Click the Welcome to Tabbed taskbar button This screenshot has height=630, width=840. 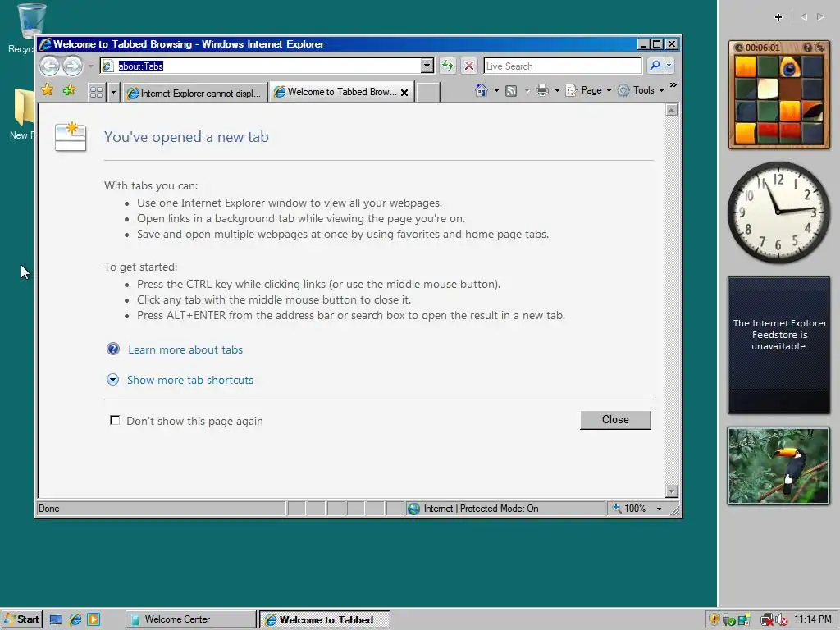(x=325, y=619)
